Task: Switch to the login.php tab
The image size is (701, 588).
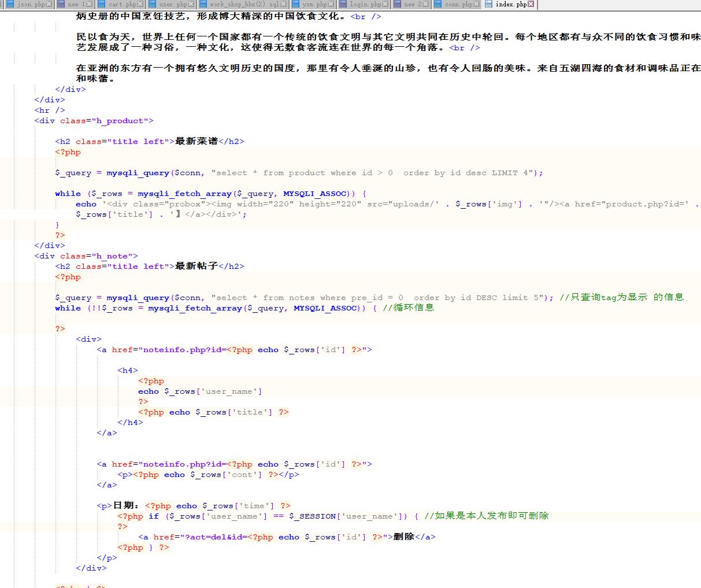Action: pyautogui.click(x=364, y=4)
